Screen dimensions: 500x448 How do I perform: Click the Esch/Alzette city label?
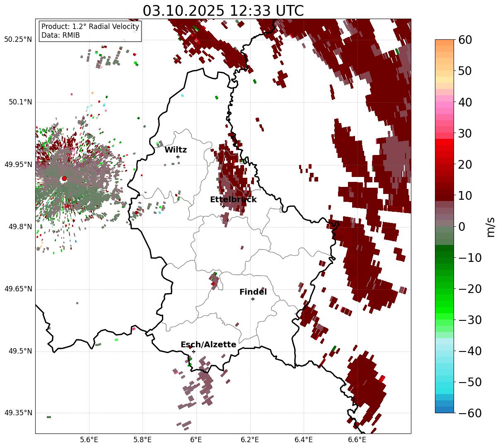click(208, 345)
